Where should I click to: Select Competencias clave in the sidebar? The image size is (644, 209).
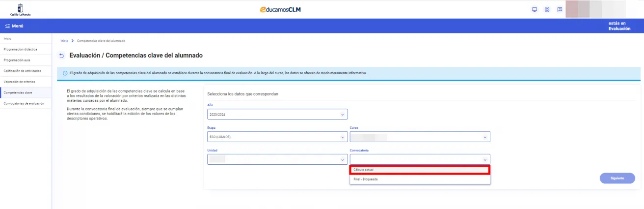(26, 92)
